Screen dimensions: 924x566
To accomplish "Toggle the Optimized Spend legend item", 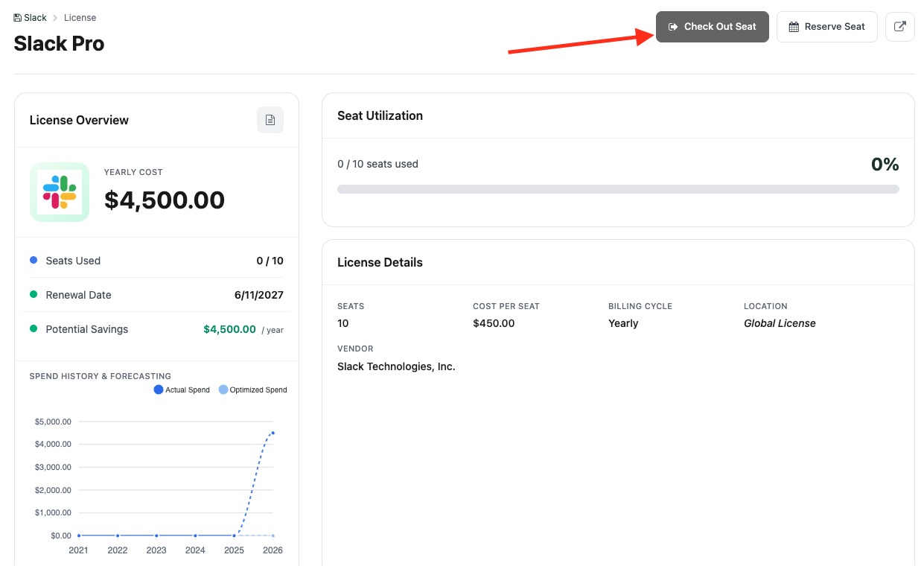I will tap(252, 389).
